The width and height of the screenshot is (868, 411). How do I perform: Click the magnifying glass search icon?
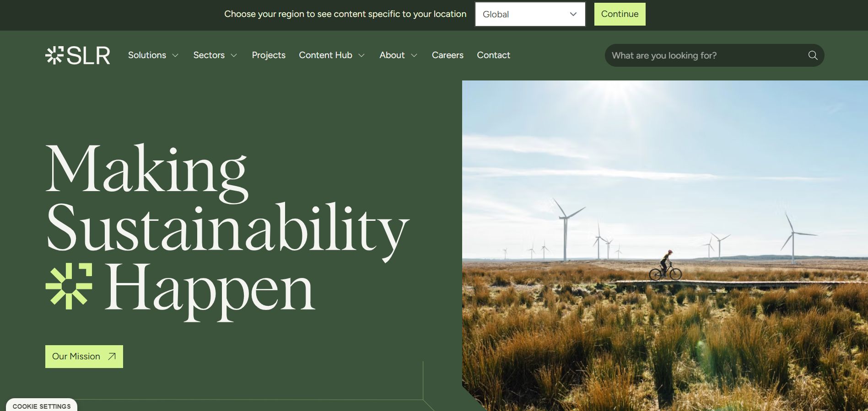click(x=813, y=55)
